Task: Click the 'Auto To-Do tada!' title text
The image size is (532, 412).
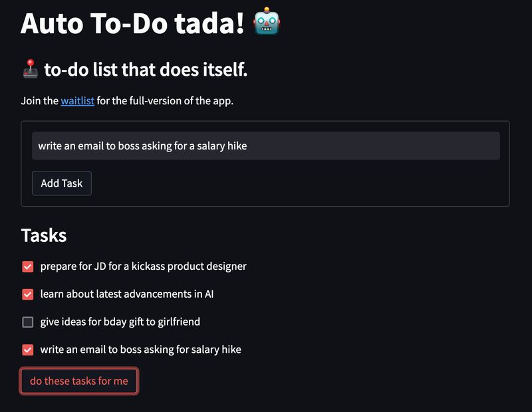Action: click(132, 23)
